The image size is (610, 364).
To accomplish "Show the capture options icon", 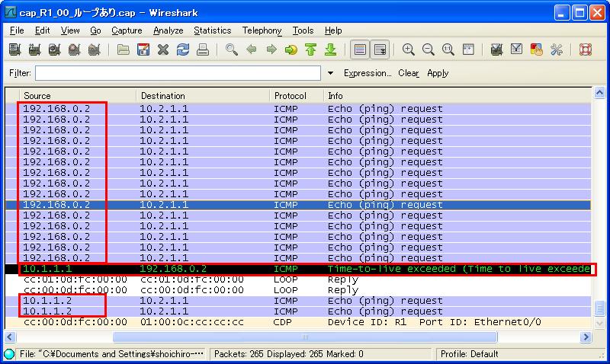I will (x=34, y=49).
